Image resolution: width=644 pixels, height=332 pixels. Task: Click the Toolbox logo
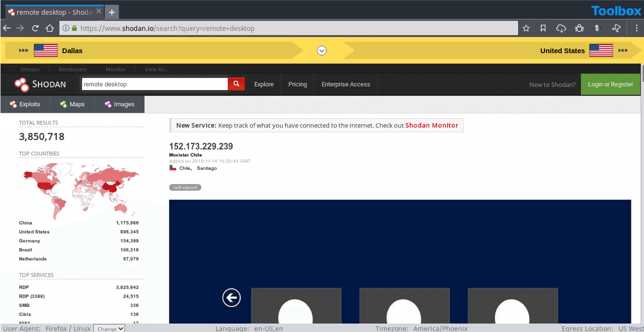pyautogui.click(x=616, y=11)
